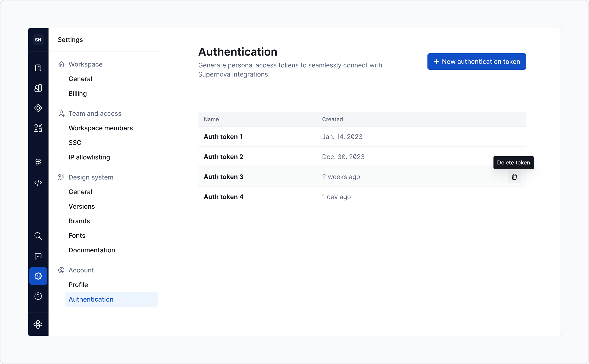
Task: Open the feedback chat icon in sidebar
Action: pos(38,256)
